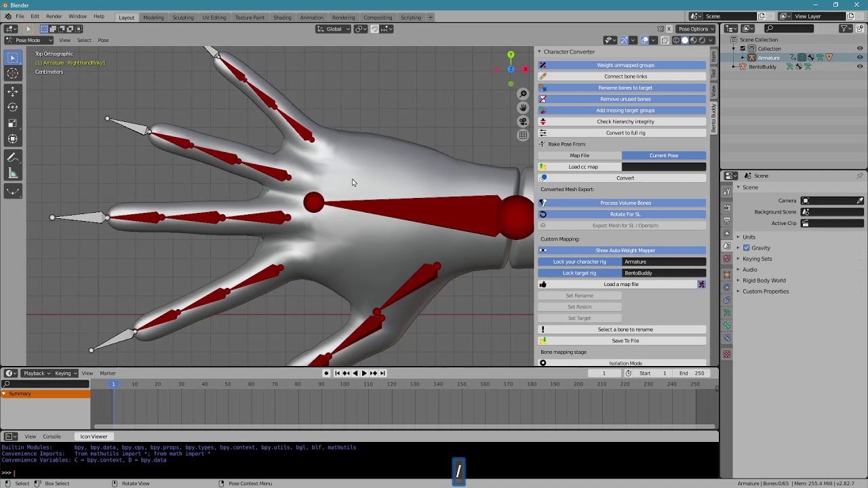Viewport: 868px width, 488px height.
Task: Open the Global orientation dropdown
Action: tap(334, 28)
